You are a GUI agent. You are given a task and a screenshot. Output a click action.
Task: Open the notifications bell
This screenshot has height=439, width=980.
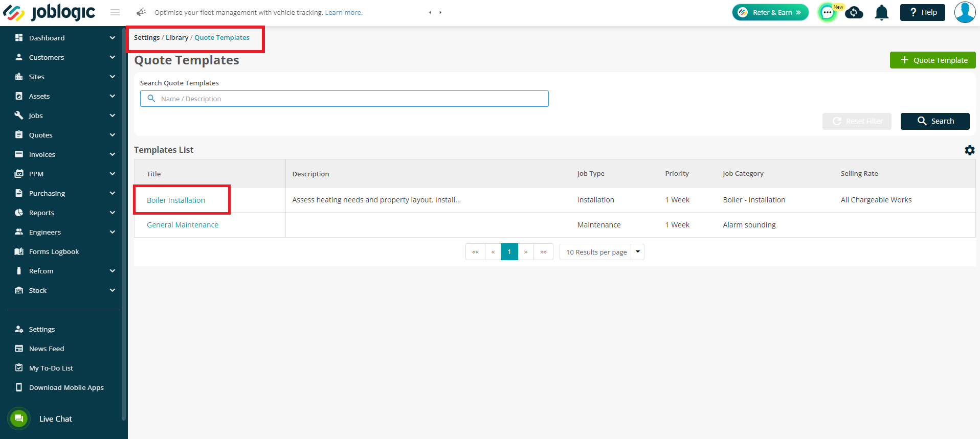[882, 12]
